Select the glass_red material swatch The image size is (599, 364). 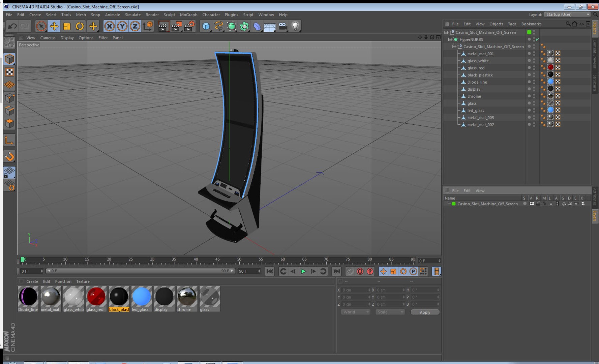pyautogui.click(x=96, y=297)
